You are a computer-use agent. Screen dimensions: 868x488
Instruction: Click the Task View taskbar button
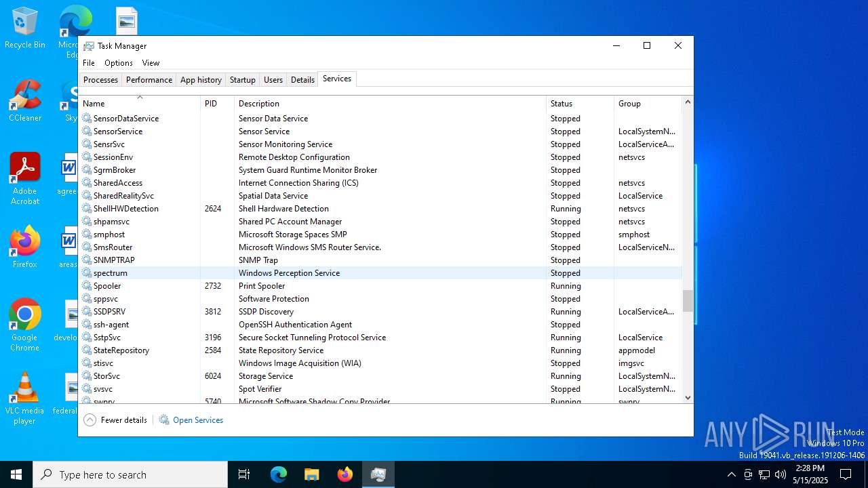244,474
